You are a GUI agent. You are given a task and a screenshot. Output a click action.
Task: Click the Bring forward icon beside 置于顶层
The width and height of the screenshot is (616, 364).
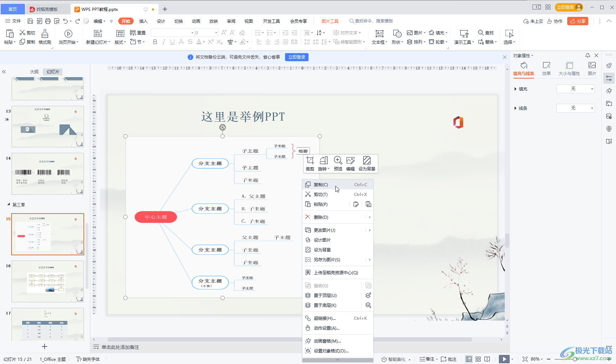pos(368,295)
